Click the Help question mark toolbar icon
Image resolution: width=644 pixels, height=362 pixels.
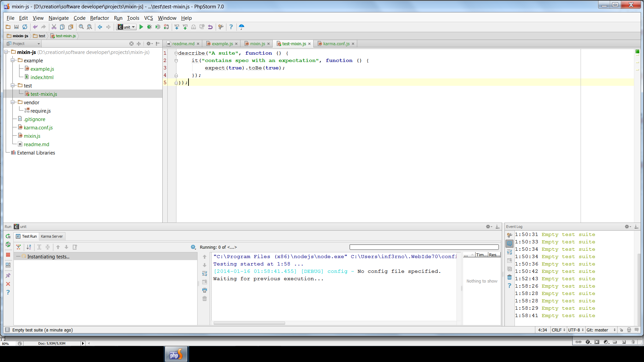tap(231, 27)
